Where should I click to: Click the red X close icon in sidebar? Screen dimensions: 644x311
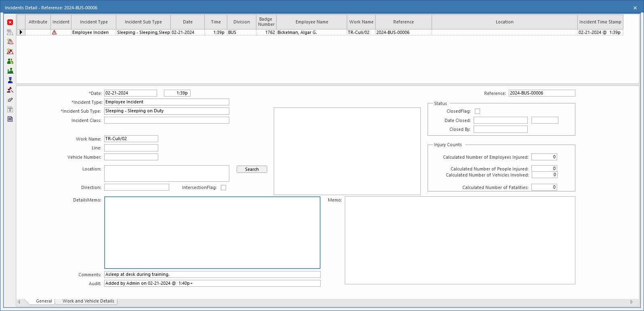click(x=10, y=22)
